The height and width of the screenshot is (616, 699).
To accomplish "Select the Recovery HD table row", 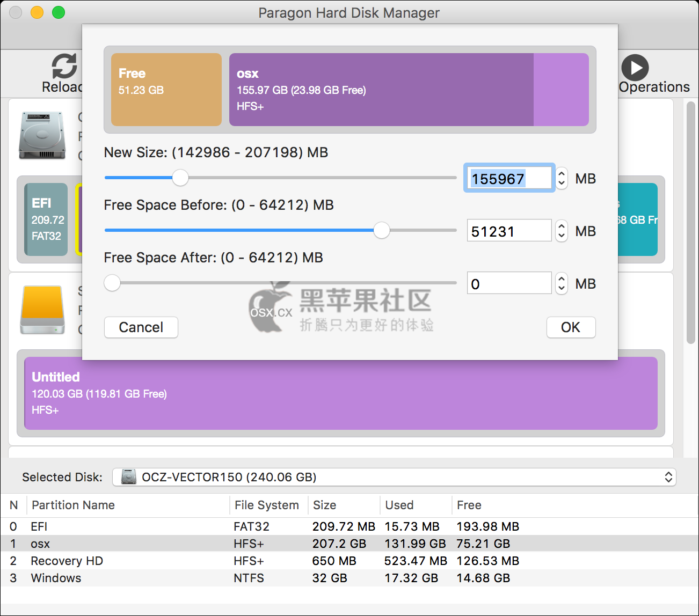I will pyautogui.click(x=349, y=561).
